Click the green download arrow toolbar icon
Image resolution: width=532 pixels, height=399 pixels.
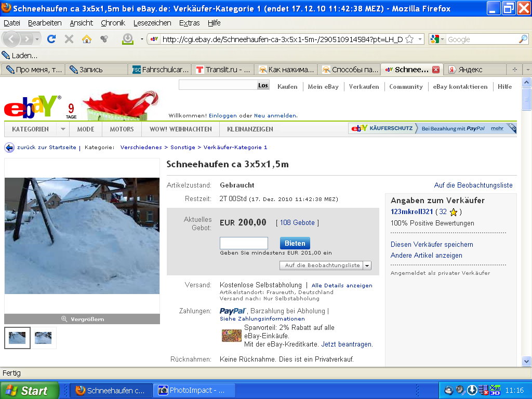(x=127, y=39)
